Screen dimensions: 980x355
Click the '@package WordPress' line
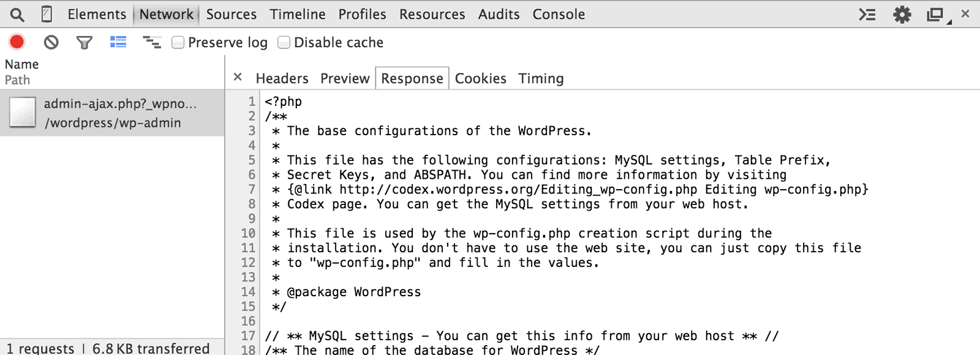[347, 292]
